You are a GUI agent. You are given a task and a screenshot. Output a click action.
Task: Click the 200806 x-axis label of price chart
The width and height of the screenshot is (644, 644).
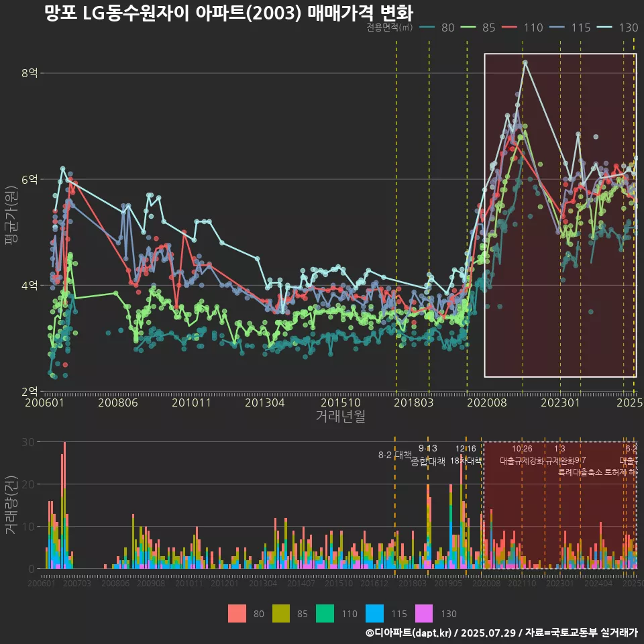coord(118,402)
